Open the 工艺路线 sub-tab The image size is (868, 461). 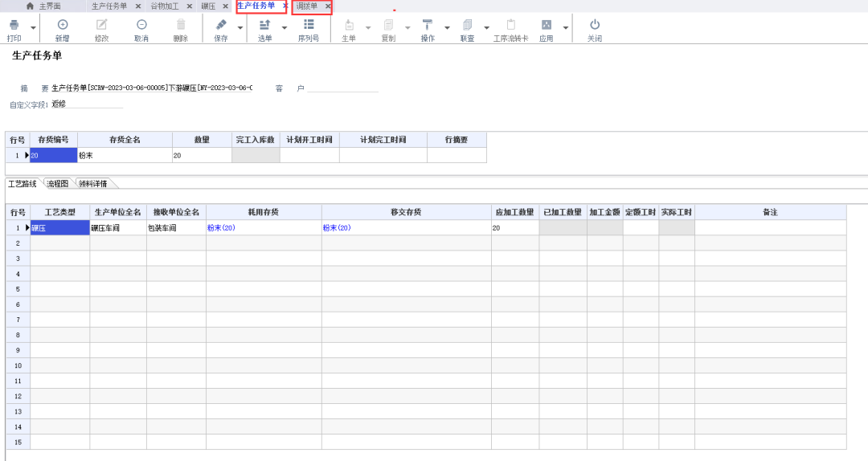click(x=23, y=184)
